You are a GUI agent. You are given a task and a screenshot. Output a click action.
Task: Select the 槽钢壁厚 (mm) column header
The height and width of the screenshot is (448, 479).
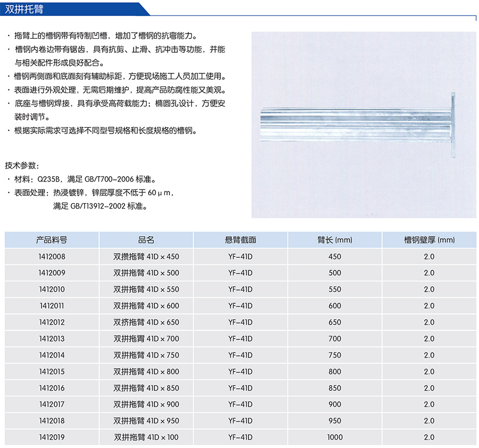(429, 240)
